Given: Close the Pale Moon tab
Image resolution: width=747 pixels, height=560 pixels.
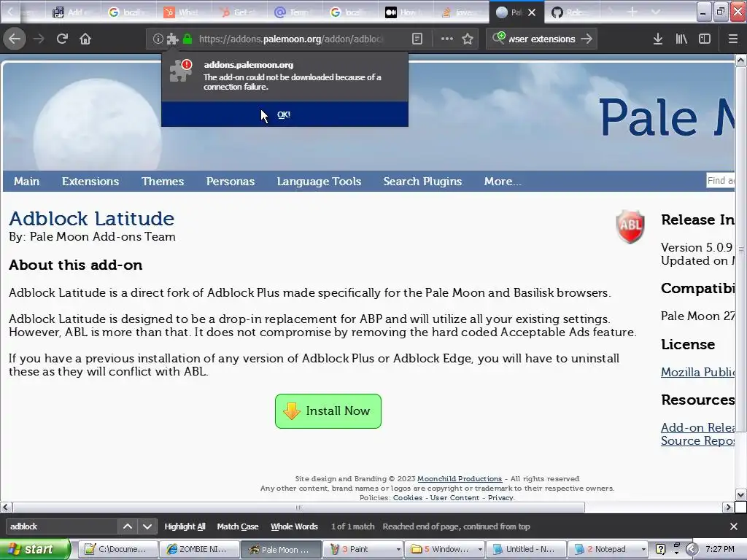Looking at the screenshot, I should [x=532, y=12].
